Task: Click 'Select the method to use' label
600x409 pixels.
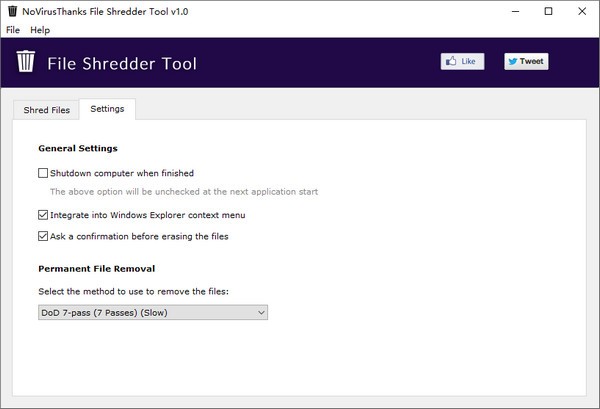Action: point(134,292)
